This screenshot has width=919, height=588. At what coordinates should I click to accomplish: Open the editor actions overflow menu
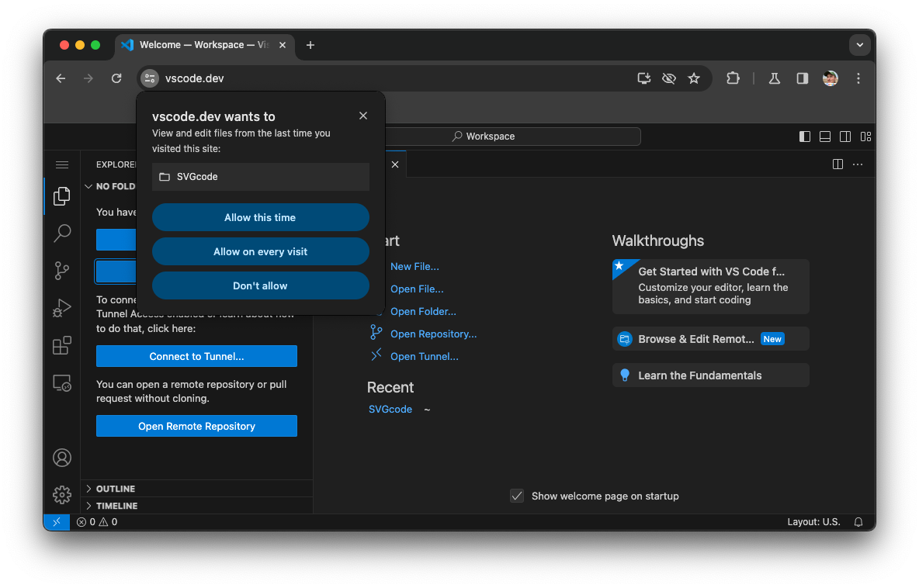(857, 164)
